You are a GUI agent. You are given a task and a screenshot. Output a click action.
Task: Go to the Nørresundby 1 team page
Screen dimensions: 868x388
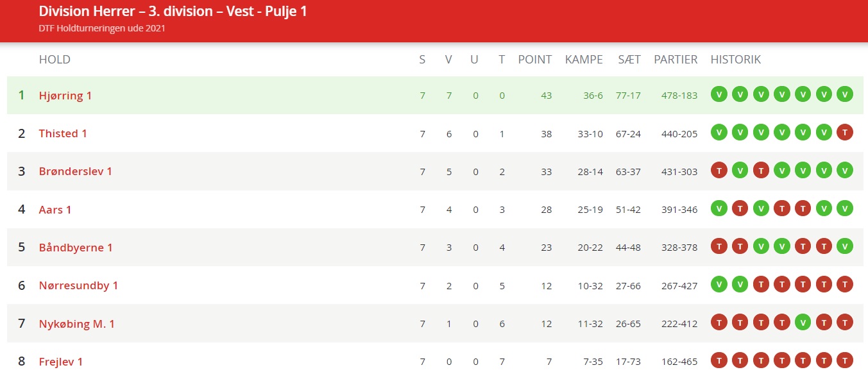tap(78, 285)
